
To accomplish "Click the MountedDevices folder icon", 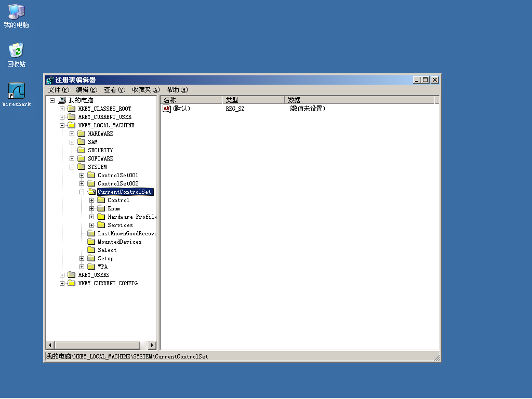I will [x=91, y=242].
